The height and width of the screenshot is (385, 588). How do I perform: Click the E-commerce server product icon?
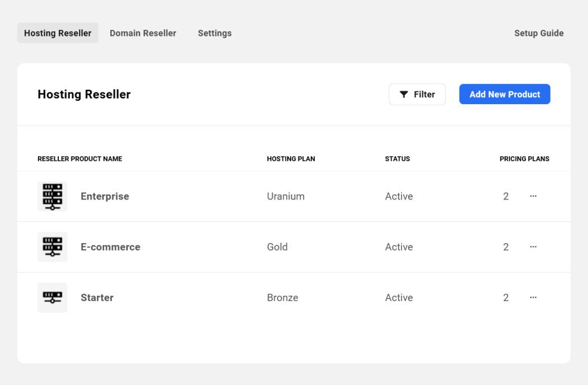52,247
